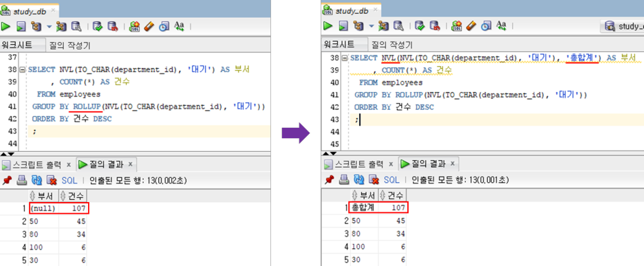Click Refresh icon in left results toolbar
Image resolution: width=644 pixels, height=266 pixels.
(x=36, y=180)
